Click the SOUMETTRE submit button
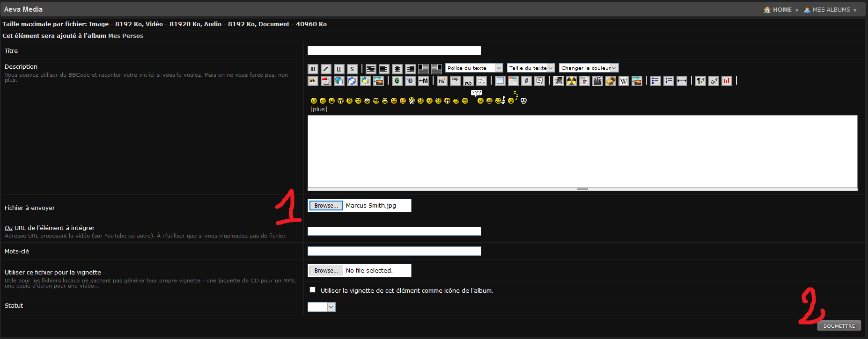 839,326
